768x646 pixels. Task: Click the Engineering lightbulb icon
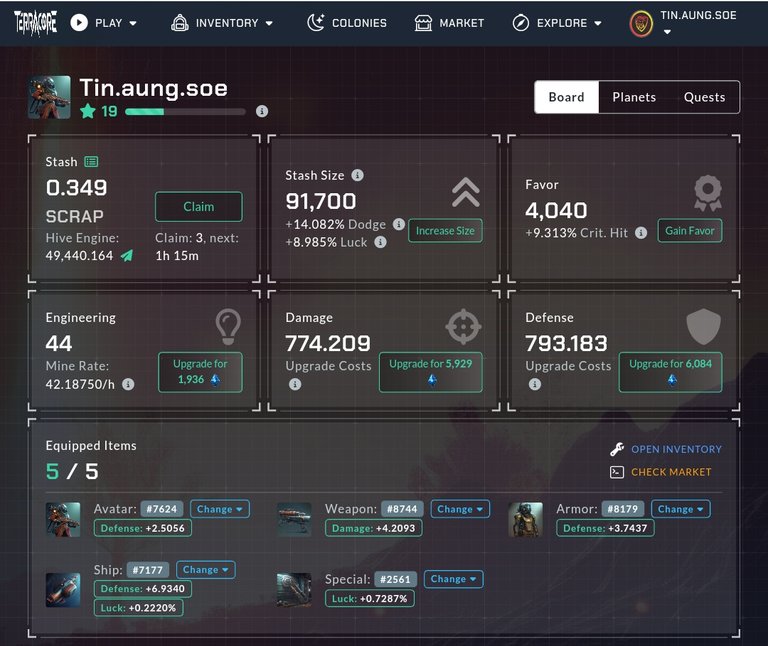[228, 327]
